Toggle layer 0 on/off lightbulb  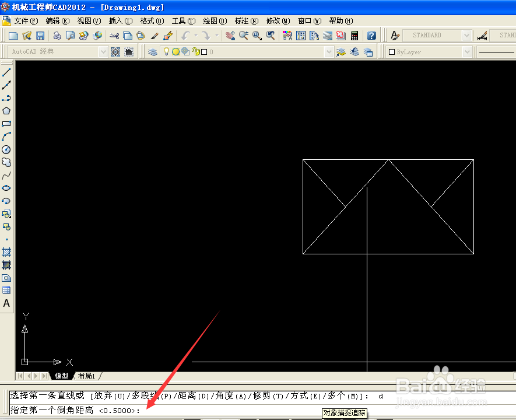tap(167, 52)
